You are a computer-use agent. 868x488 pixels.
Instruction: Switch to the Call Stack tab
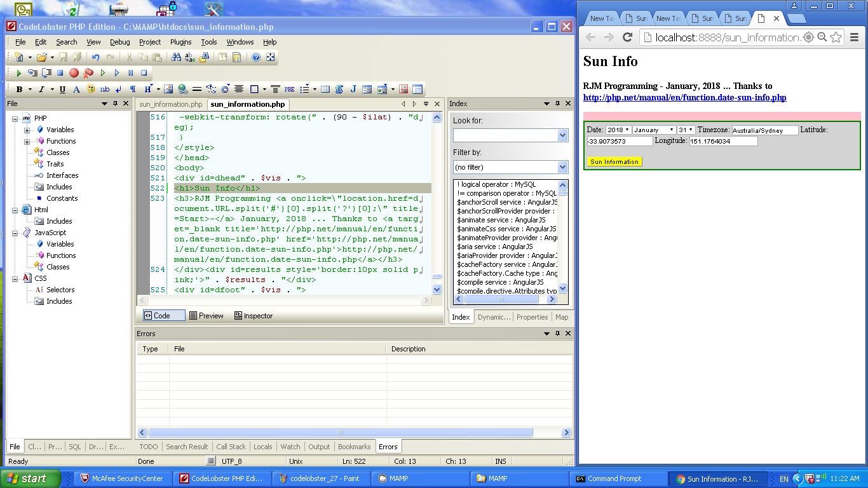click(x=231, y=447)
